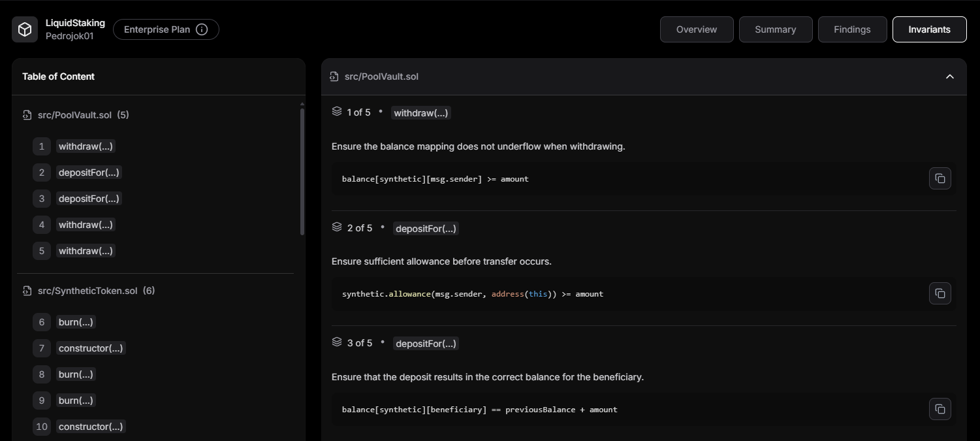
Task: Click the depositFor(...) tag on invariant 2 of 5
Action: 426,228
